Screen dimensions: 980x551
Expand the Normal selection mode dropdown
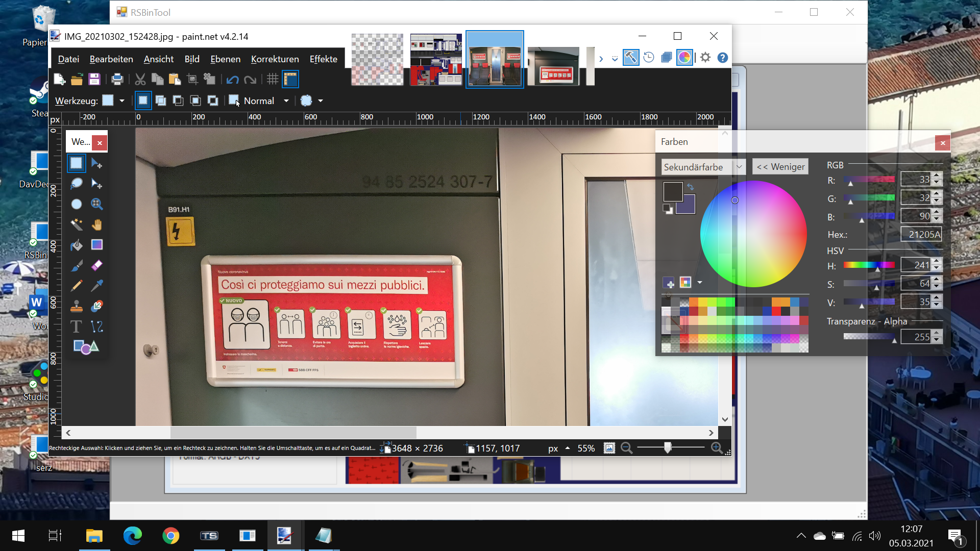[286, 101]
